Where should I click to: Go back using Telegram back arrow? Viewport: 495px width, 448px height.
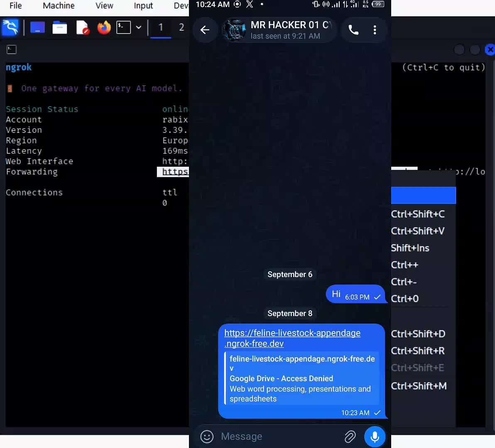205,30
